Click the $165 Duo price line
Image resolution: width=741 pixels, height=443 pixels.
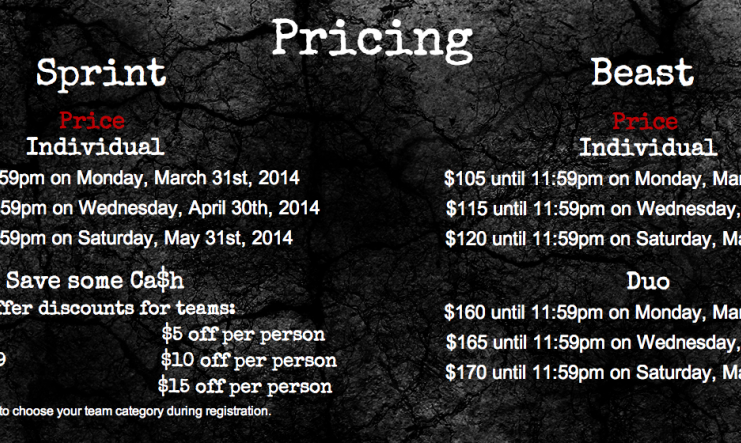[x=594, y=342]
